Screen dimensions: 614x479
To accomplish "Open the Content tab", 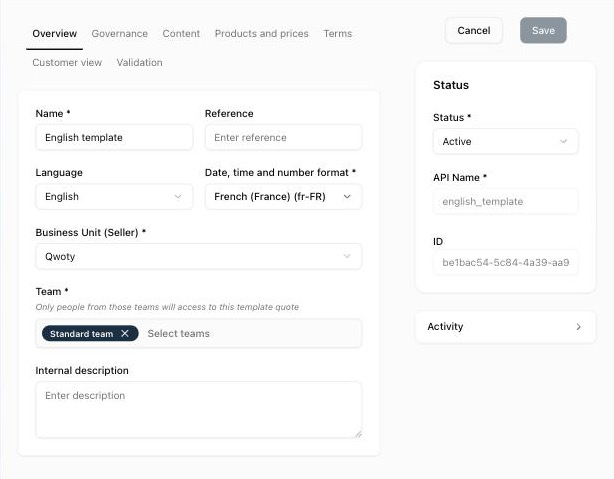I will click(x=181, y=34).
